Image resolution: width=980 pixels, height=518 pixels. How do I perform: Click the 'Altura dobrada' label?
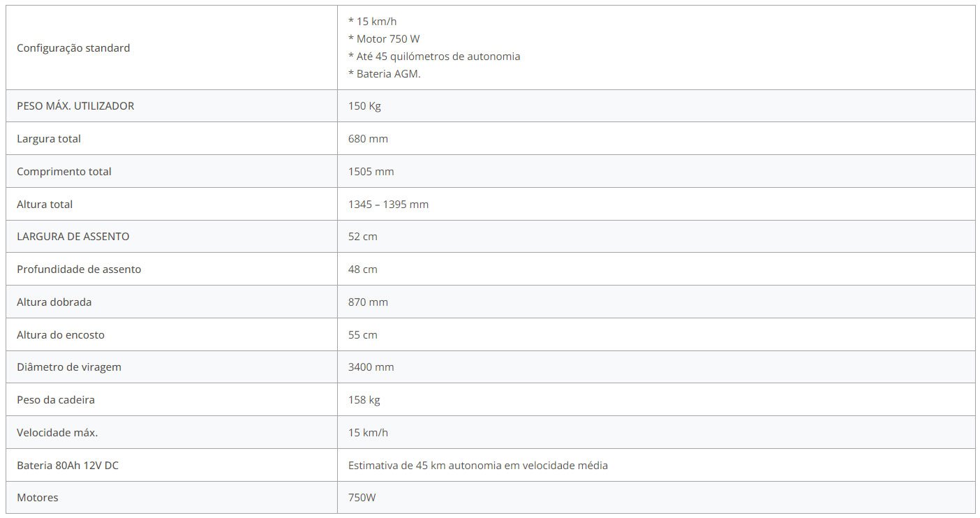pos(54,302)
